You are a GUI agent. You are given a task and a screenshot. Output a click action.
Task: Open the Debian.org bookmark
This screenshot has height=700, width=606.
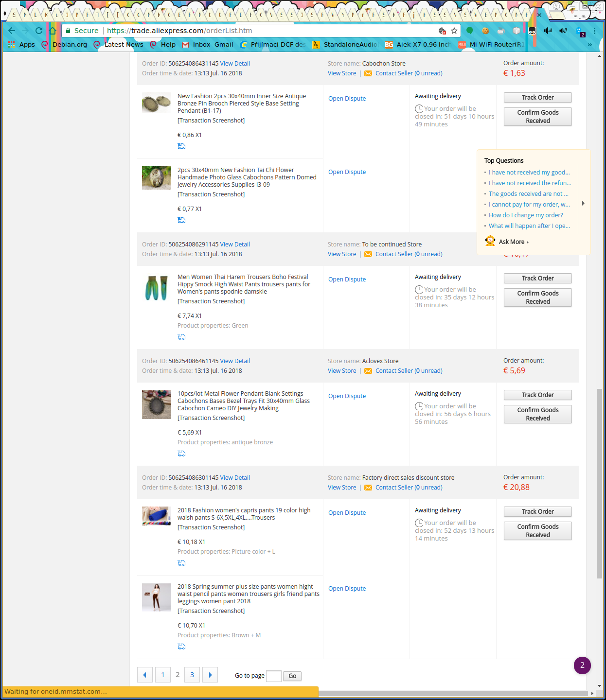pos(65,44)
